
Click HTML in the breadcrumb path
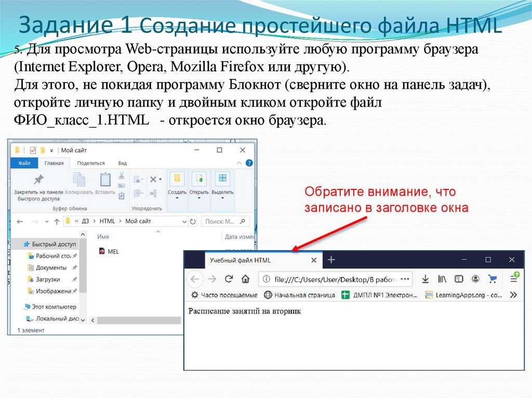coord(107,221)
